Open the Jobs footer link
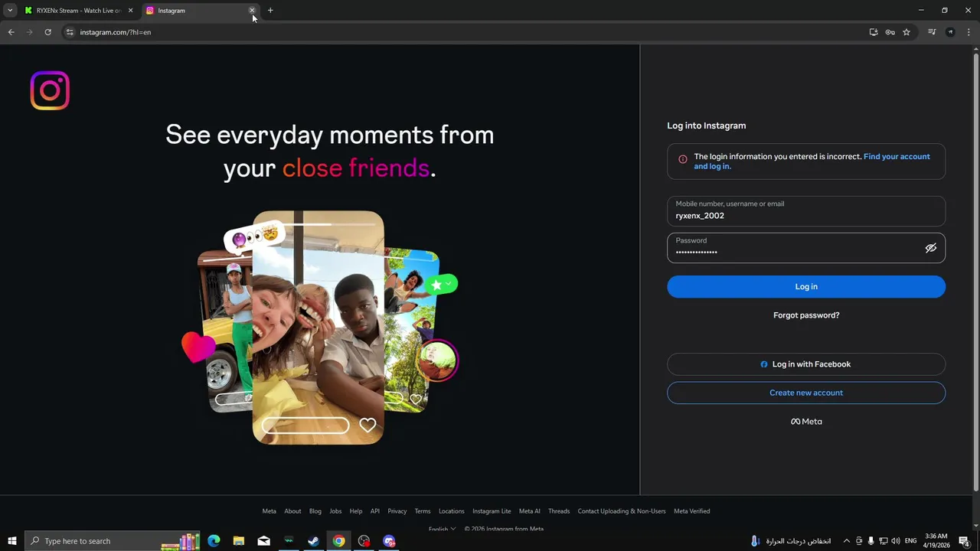This screenshot has height=551, width=980. (335, 511)
